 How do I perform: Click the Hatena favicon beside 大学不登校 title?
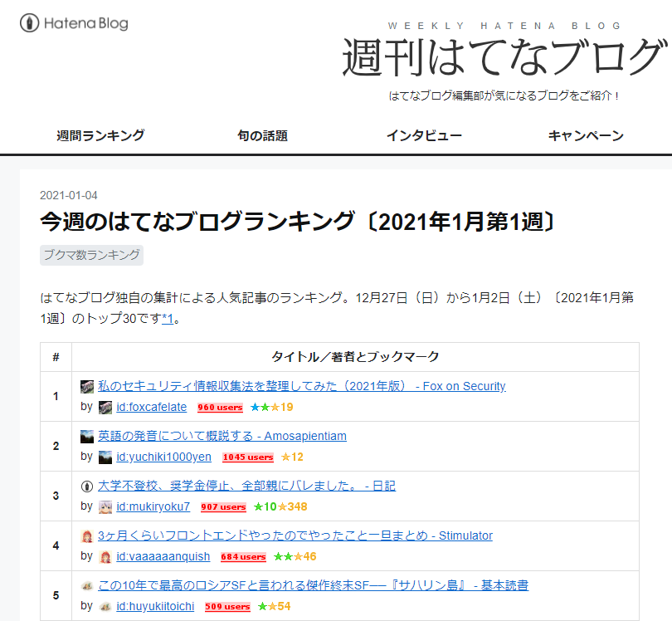(x=87, y=486)
